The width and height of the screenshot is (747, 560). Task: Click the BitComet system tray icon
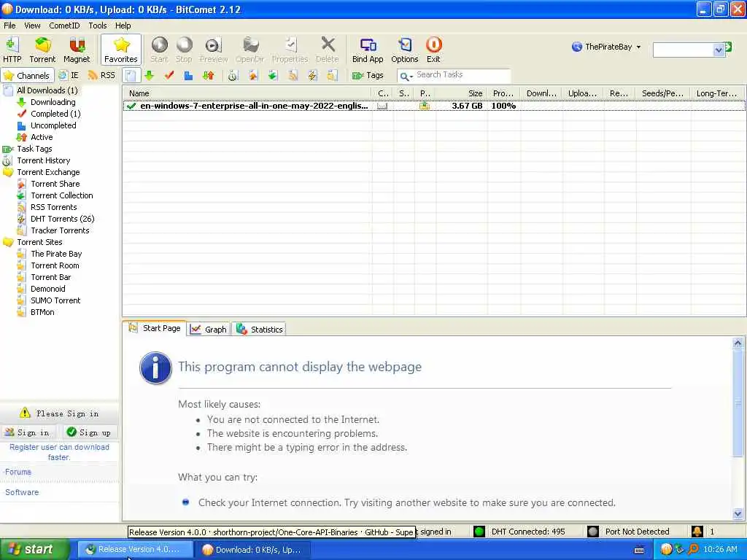[x=666, y=549]
